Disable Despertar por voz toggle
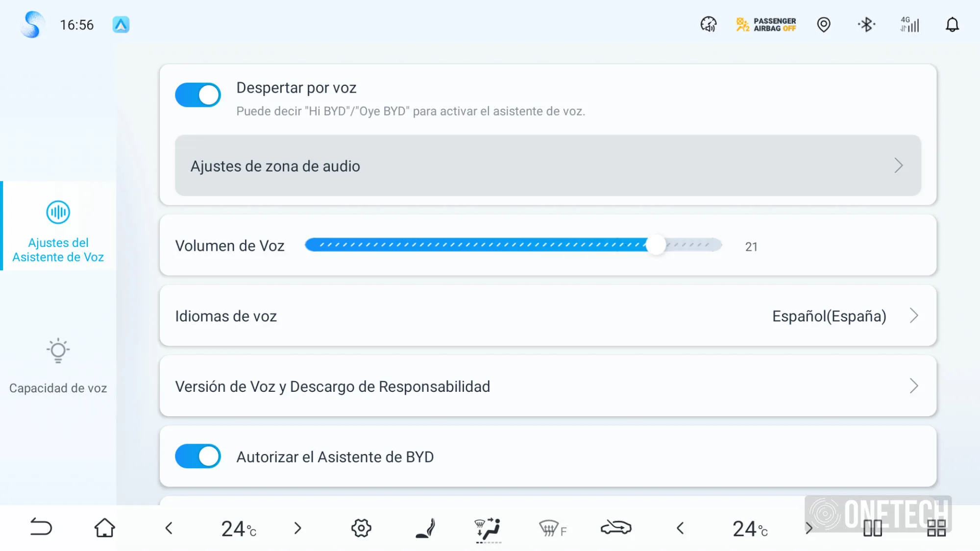The width and height of the screenshot is (980, 551). [198, 95]
